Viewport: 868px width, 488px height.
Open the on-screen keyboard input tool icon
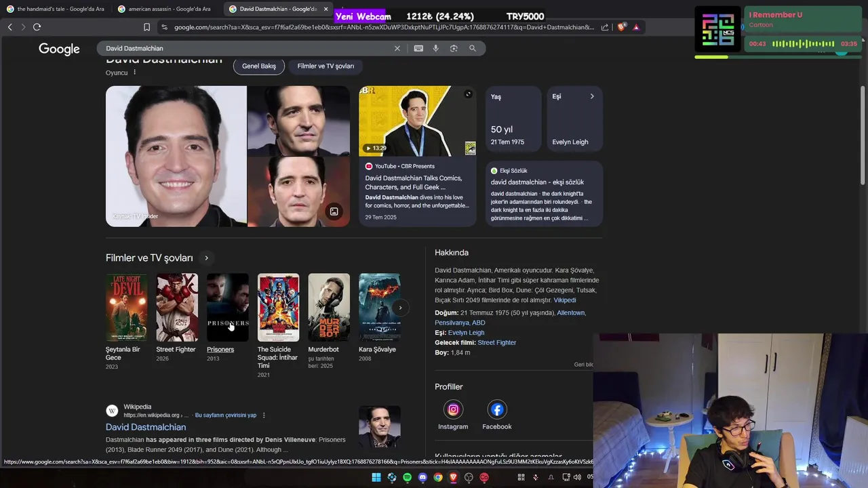(418, 48)
